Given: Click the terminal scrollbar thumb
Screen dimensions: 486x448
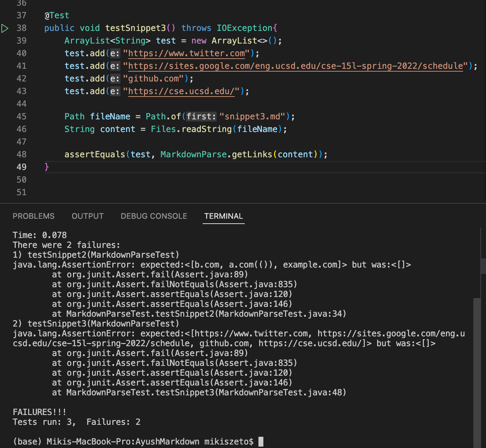Looking at the screenshot, I should click(477, 373).
